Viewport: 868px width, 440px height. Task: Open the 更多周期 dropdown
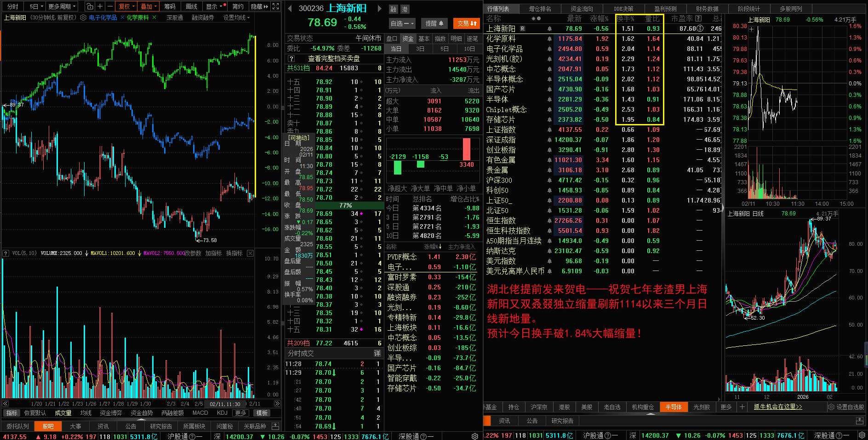click(x=62, y=6)
